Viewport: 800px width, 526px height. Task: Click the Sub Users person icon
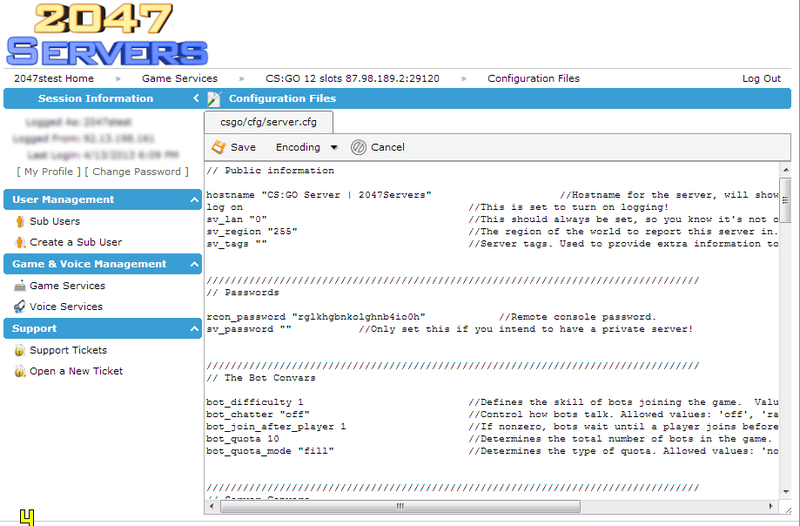(x=20, y=221)
